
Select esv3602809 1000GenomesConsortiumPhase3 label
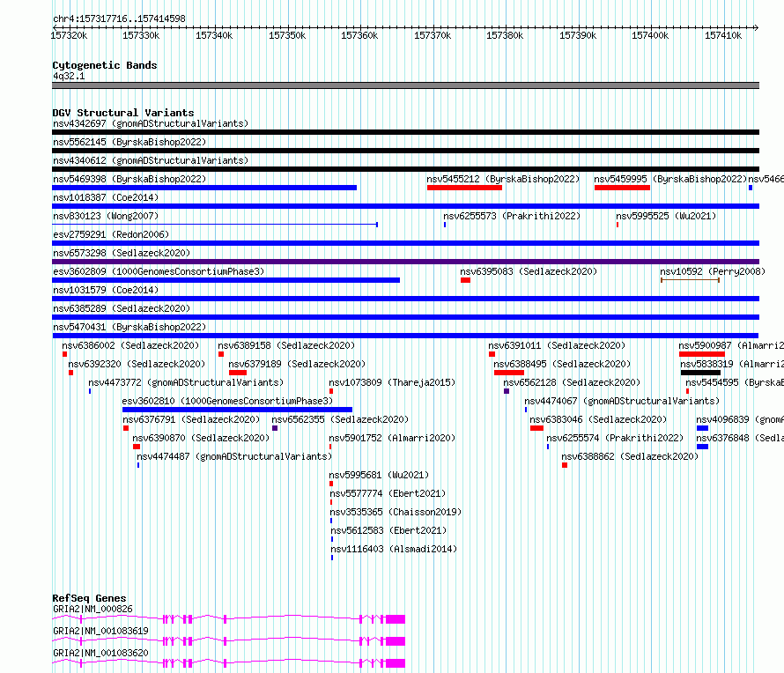point(159,271)
